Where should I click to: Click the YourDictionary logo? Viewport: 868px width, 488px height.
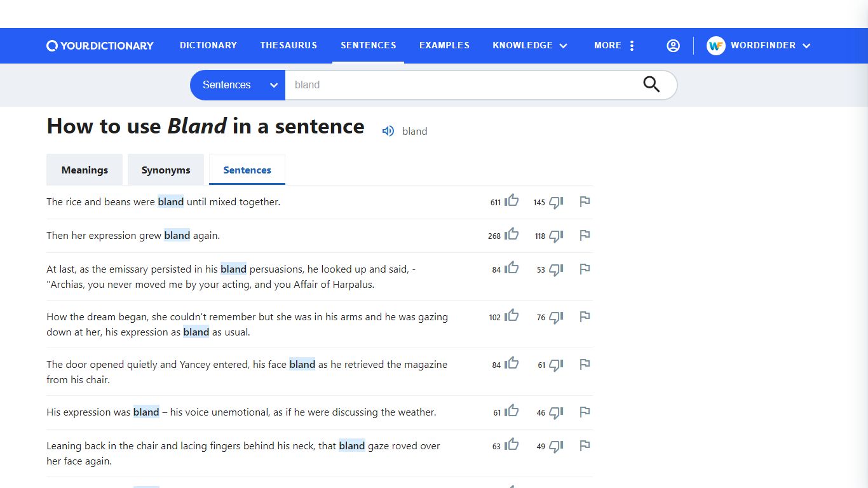(x=100, y=46)
